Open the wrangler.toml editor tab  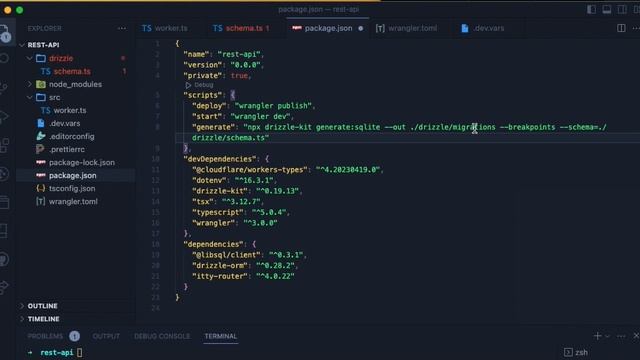coord(407,28)
